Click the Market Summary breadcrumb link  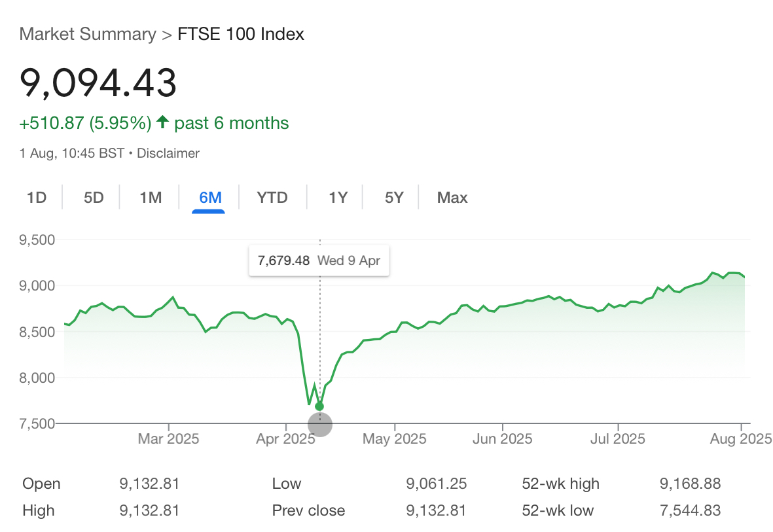click(x=88, y=34)
